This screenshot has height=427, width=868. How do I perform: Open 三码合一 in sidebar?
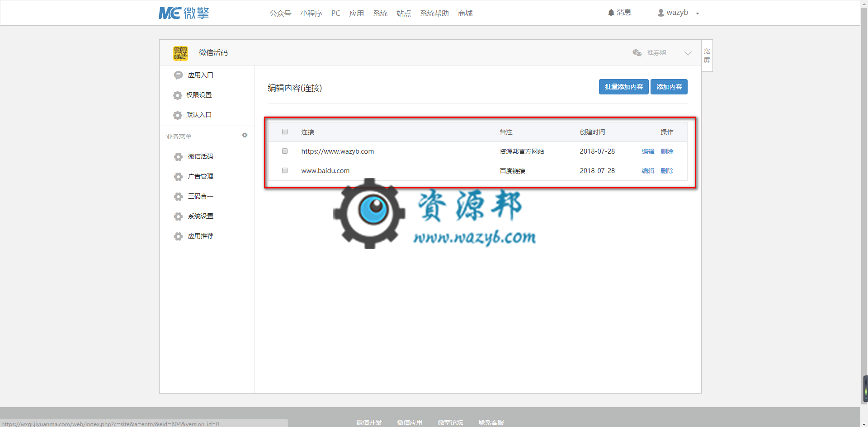pyautogui.click(x=200, y=197)
